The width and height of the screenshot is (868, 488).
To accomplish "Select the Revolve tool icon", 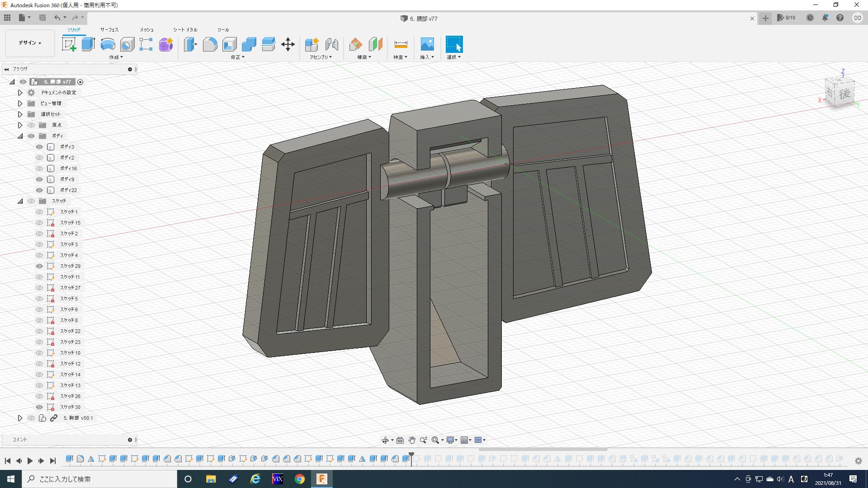I will click(x=108, y=44).
